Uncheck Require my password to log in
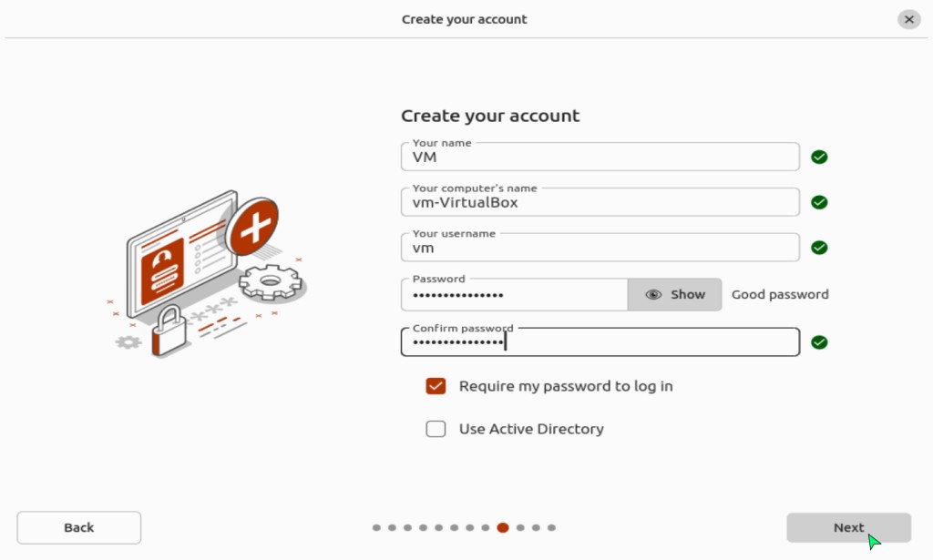The width and height of the screenshot is (933, 560). 436,386
